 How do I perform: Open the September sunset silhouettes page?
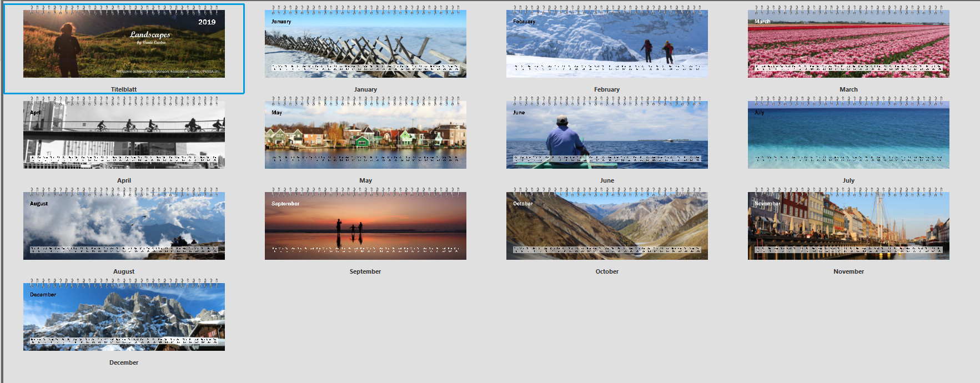tap(365, 226)
